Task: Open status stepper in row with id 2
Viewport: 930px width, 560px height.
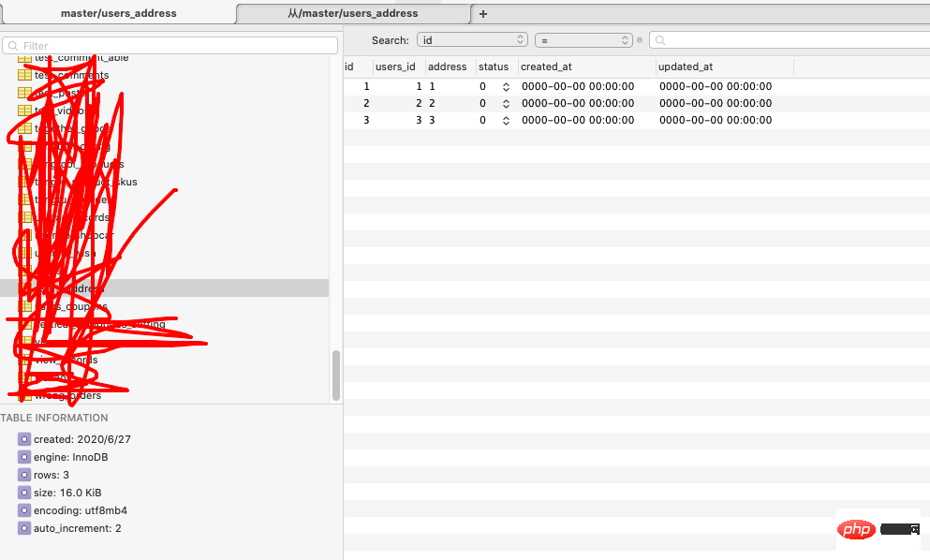Action: point(506,103)
